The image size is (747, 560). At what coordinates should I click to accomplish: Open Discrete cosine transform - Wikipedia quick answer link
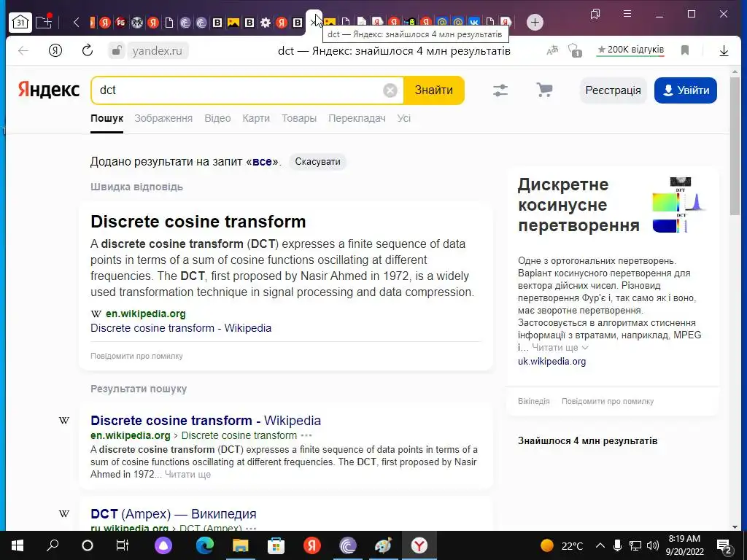pos(181,328)
